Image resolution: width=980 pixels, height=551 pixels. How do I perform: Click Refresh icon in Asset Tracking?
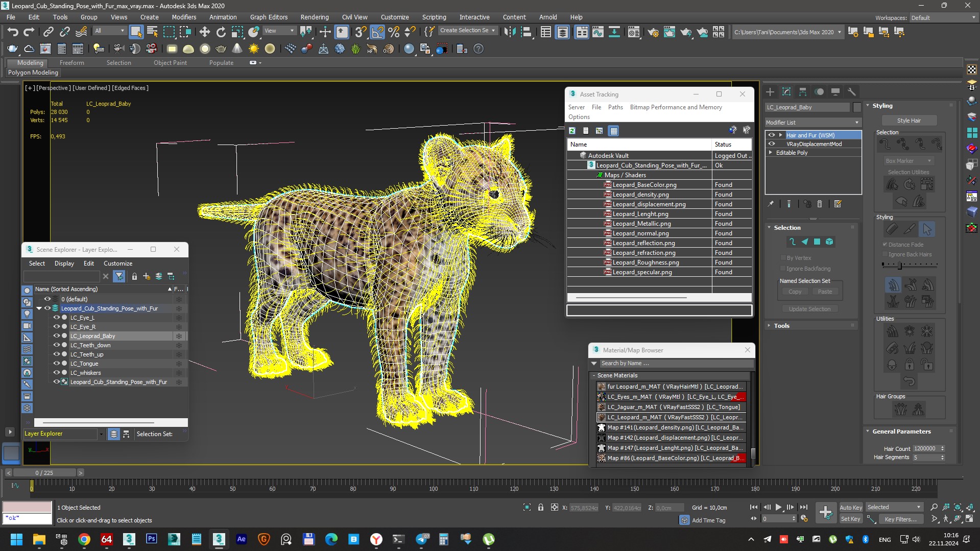pyautogui.click(x=572, y=131)
